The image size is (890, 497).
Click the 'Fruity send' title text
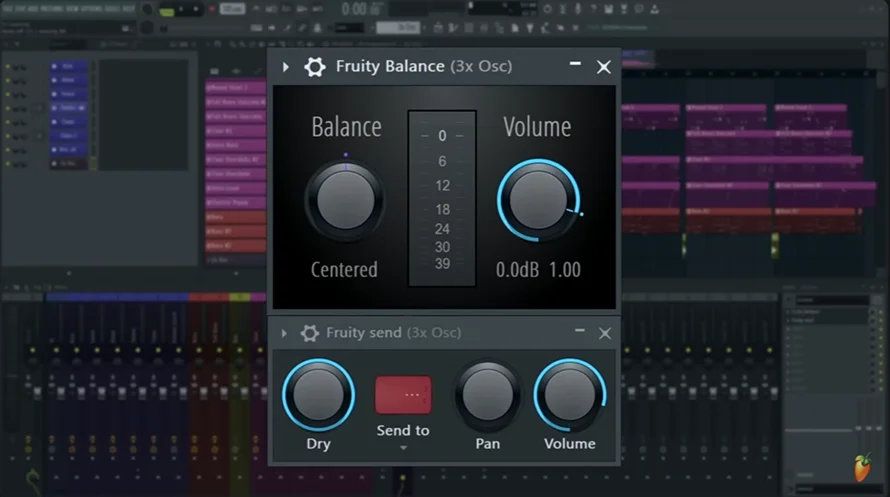click(x=364, y=332)
